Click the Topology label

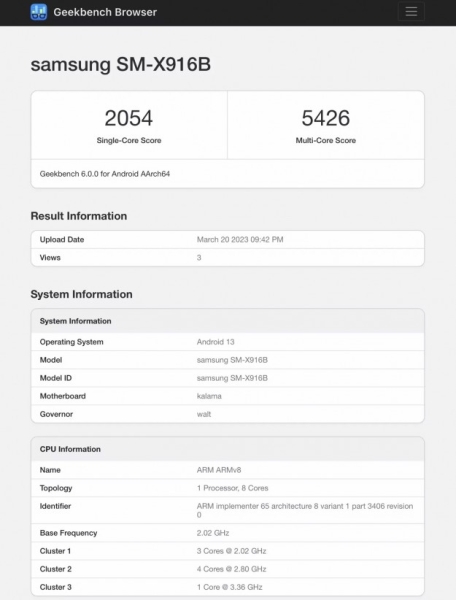click(56, 488)
